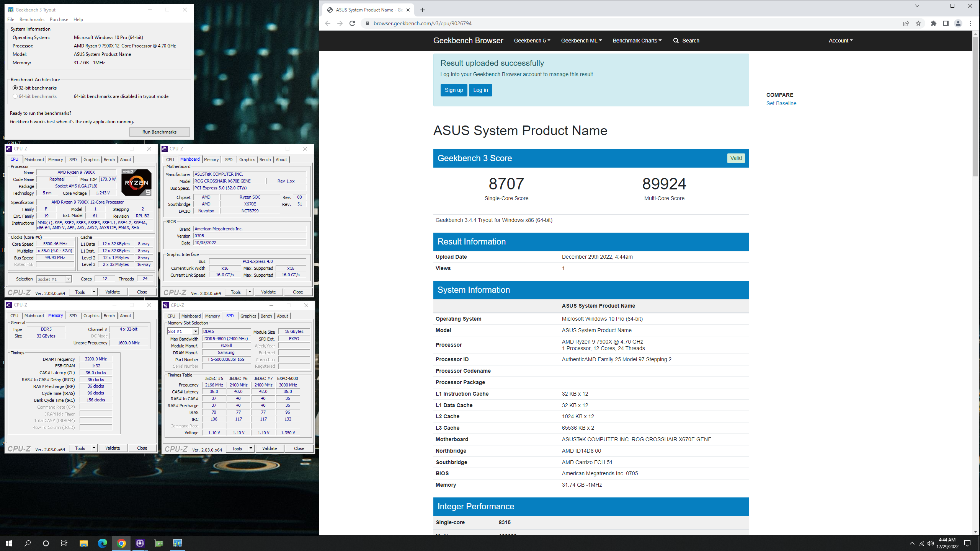
Task: Expand Tools arrow in CPU-Z SPD window
Action: click(x=251, y=448)
